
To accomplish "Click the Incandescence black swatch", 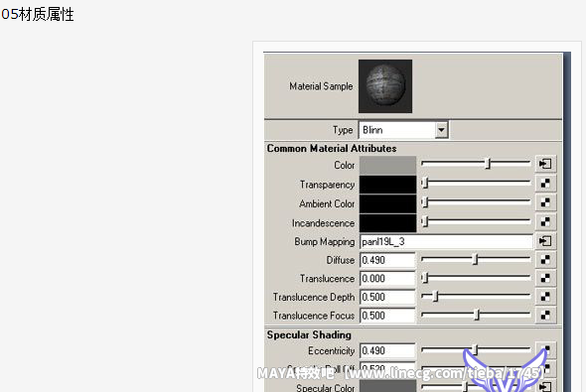I will (387, 223).
